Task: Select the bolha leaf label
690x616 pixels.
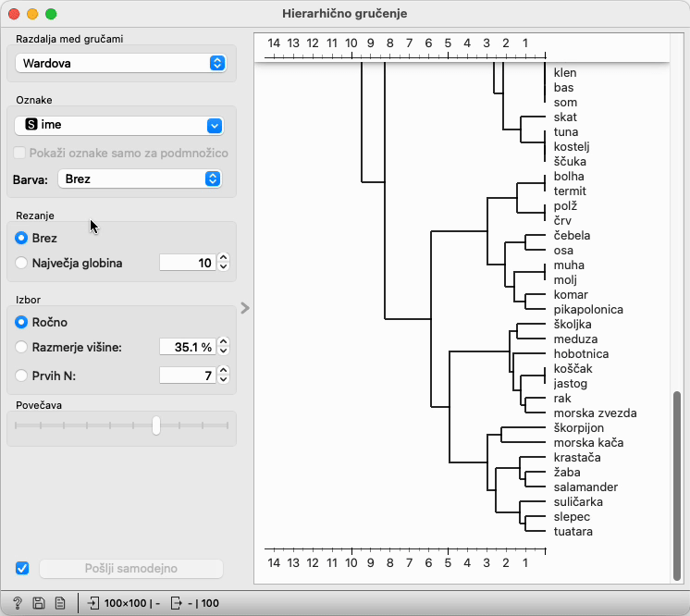Action: pos(569,177)
